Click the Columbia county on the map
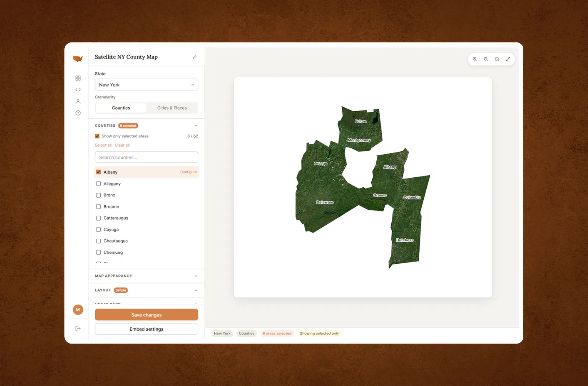This screenshot has height=386, width=588. (412, 198)
